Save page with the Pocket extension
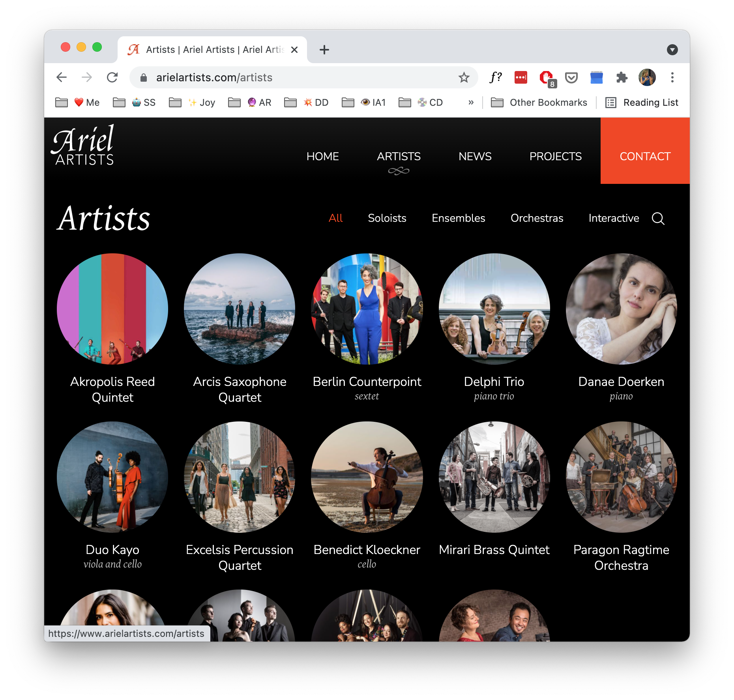Image resolution: width=734 pixels, height=700 pixels. point(571,77)
